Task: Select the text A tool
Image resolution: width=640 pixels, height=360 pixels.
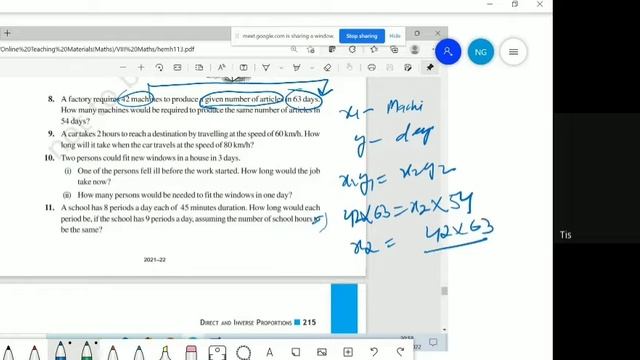Action: pos(269,352)
